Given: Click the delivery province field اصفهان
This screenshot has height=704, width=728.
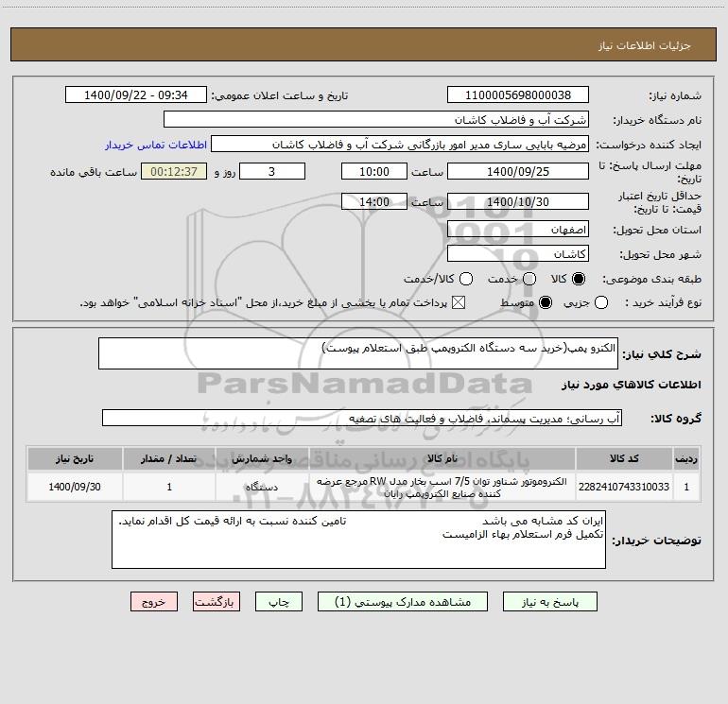Looking at the screenshot, I should pyautogui.click(x=518, y=230).
